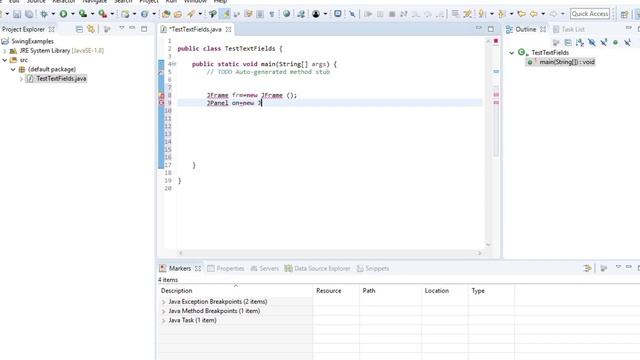Click the Step Over debug icon

click(x=427, y=14)
